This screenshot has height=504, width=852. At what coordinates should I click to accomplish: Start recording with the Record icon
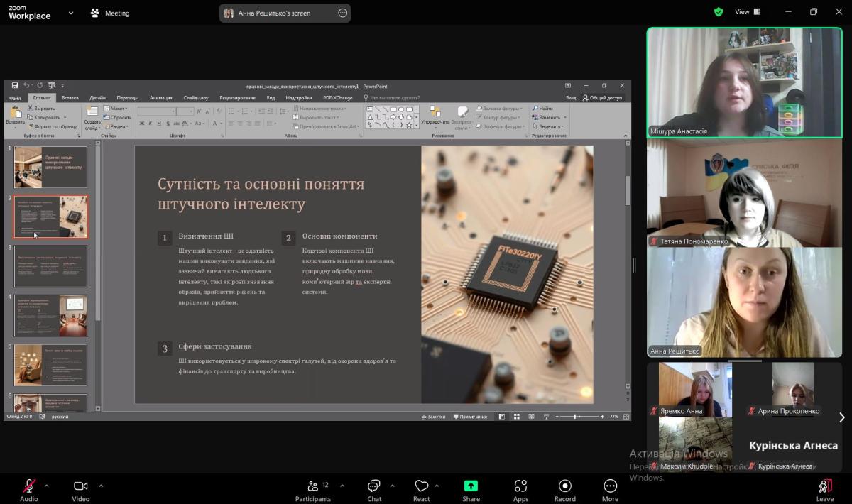565,487
